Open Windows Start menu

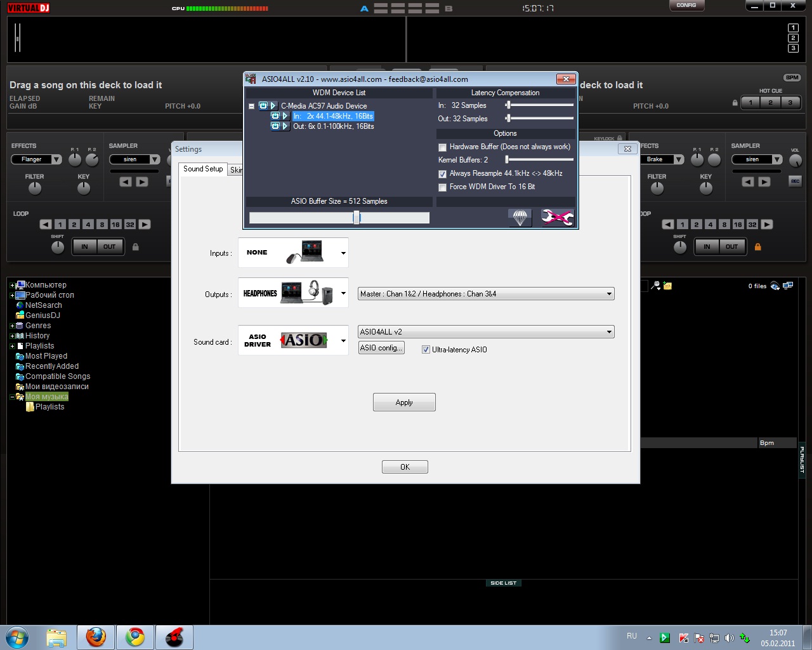[x=16, y=637]
